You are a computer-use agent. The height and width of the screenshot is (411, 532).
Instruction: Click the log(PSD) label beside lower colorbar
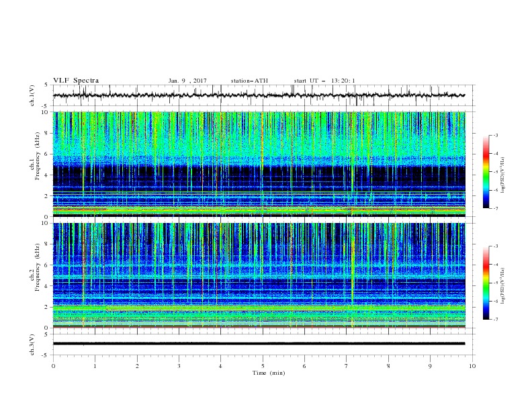(x=503, y=285)
